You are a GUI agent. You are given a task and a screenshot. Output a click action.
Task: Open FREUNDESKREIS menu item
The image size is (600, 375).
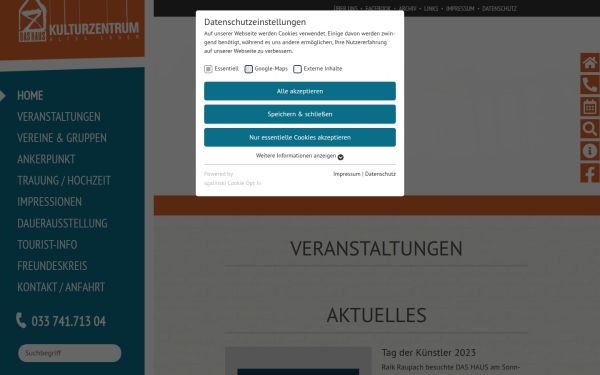point(52,266)
